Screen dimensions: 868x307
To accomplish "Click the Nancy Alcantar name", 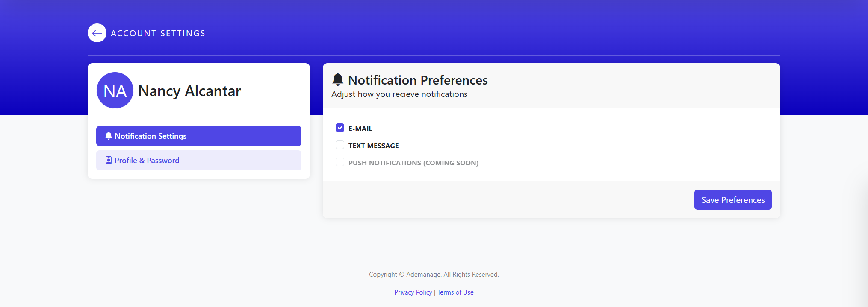I will pyautogui.click(x=189, y=91).
